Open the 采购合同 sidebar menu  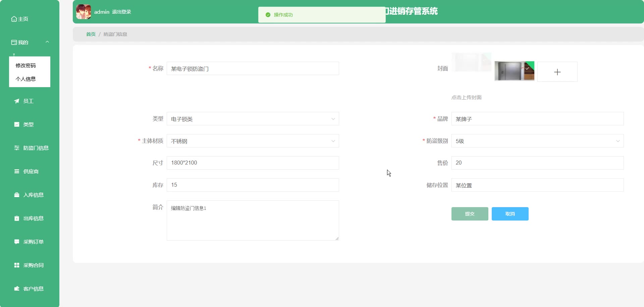pyautogui.click(x=34, y=265)
